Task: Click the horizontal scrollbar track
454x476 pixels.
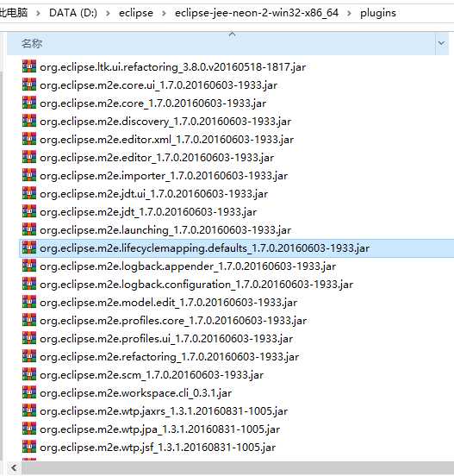Action: (x=237, y=467)
